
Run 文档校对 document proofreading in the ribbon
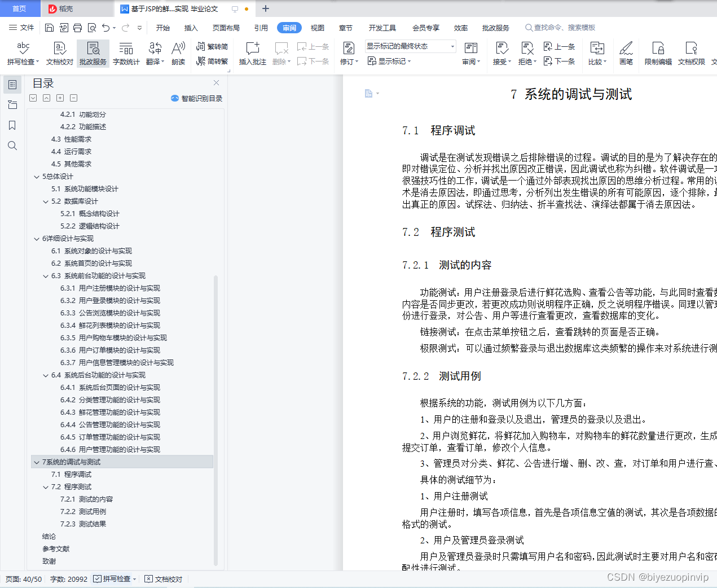click(60, 54)
